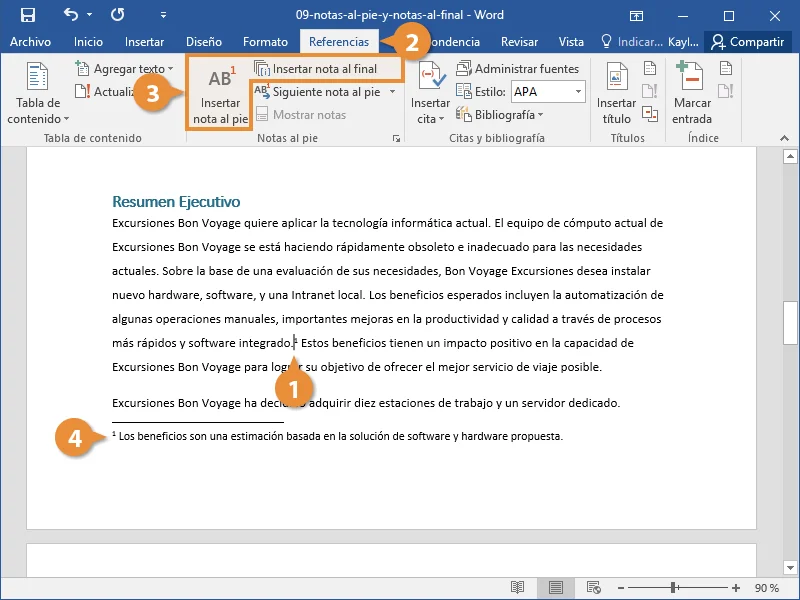Click the zoom in plus button

pyautogui.click(x=736, y=588)
